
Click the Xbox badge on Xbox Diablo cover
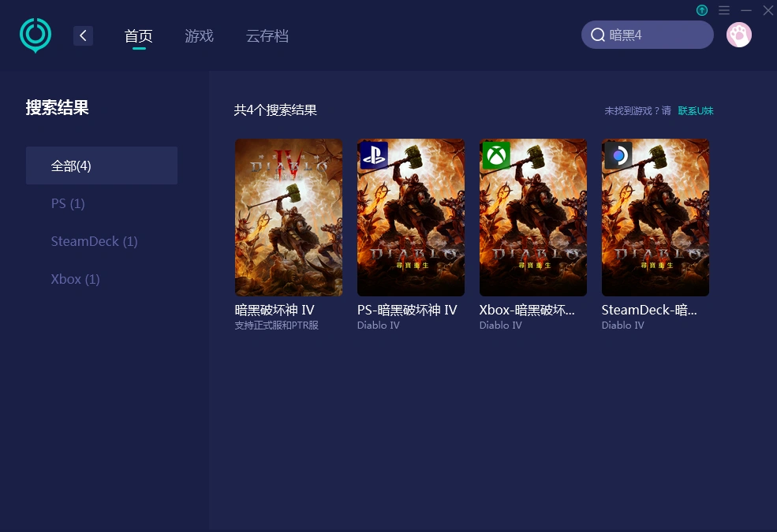coord(496,155)
